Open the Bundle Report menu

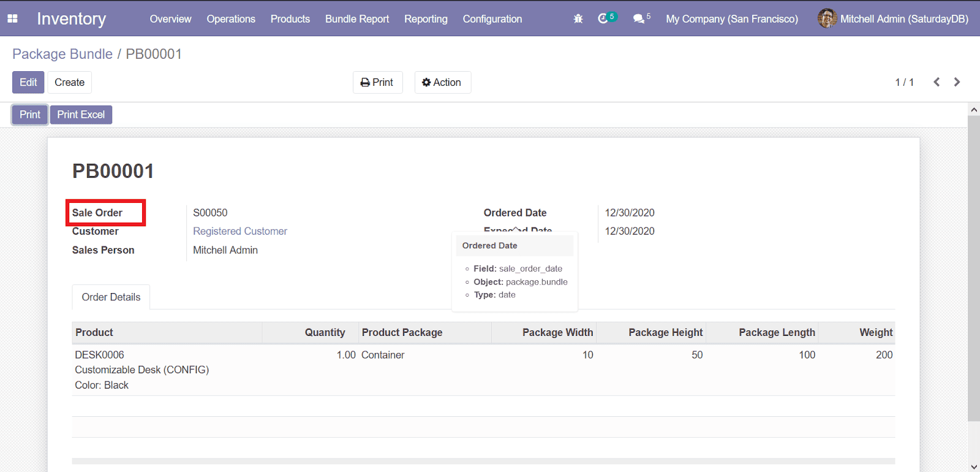click(x=357, y=19)
